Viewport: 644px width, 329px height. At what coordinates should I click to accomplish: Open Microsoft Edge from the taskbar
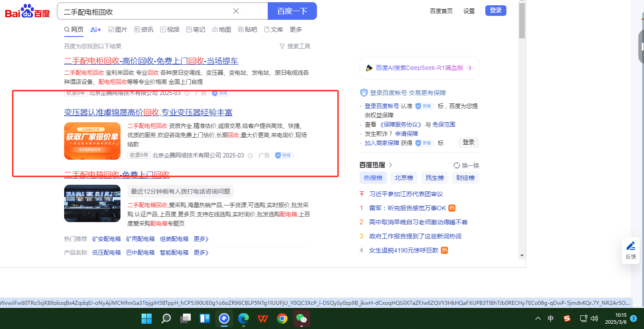[x=244, y=318]
